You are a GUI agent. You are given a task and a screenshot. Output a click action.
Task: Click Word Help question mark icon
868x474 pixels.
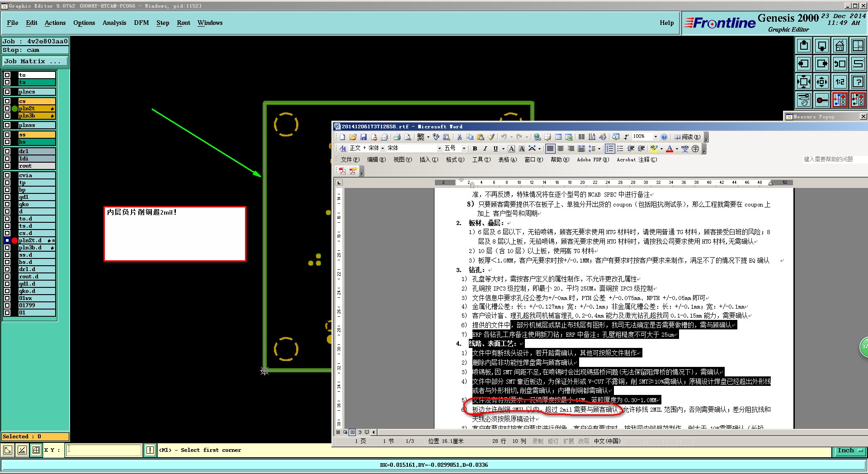(664, 137)
